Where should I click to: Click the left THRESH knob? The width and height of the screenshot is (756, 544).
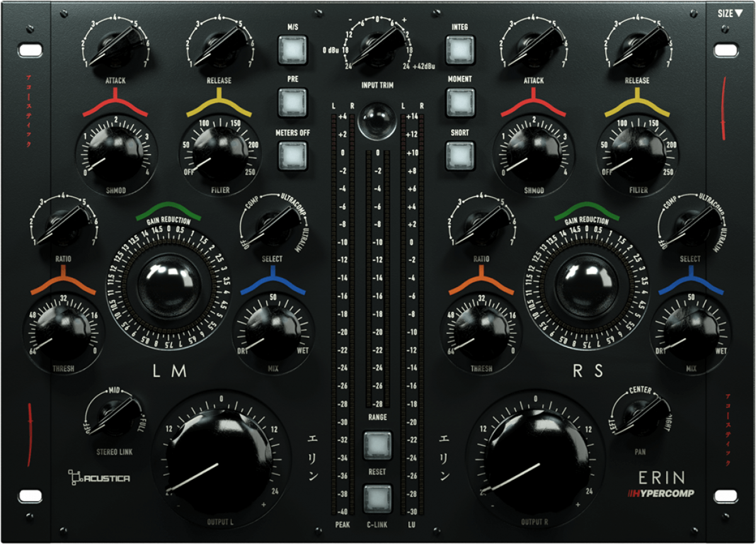[62, 331]
